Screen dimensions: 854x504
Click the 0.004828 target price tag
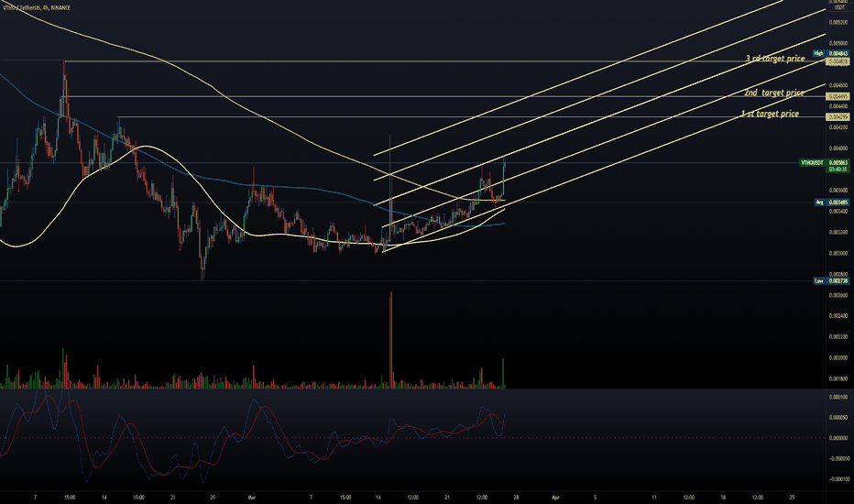click(838, 62)
